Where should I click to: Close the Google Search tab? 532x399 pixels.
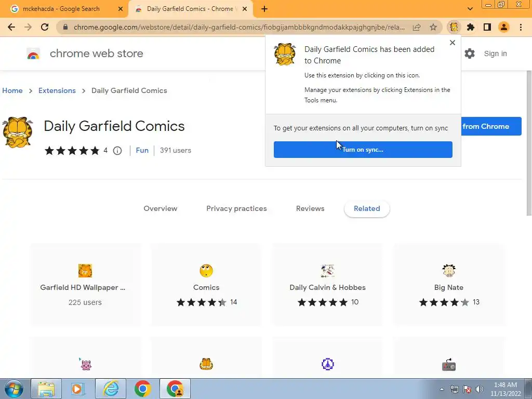click(120, 9)
